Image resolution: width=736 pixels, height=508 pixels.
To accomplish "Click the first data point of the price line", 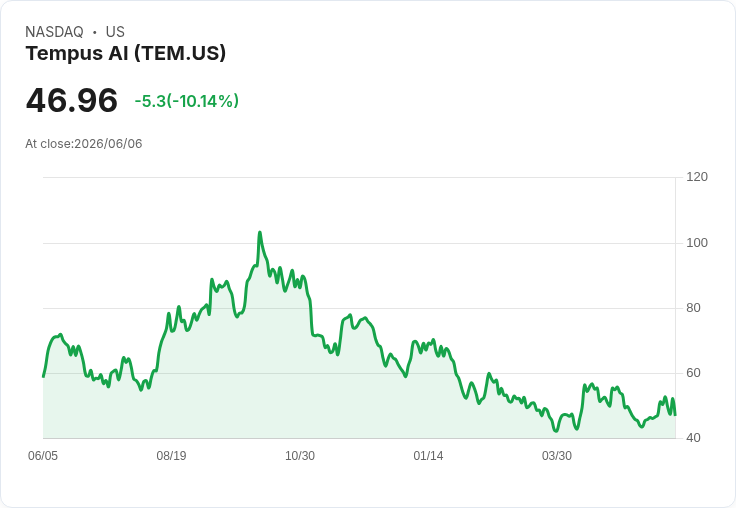I will (x=43, y=376).
